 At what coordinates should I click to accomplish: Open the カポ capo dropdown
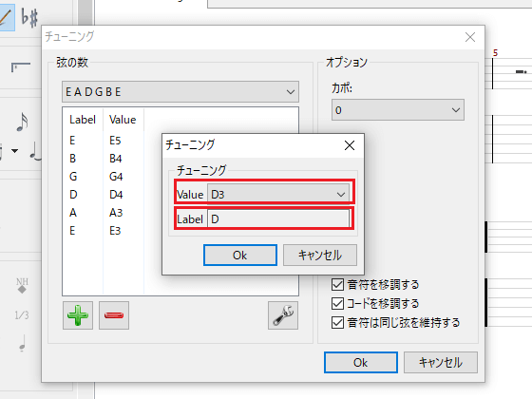398,110
